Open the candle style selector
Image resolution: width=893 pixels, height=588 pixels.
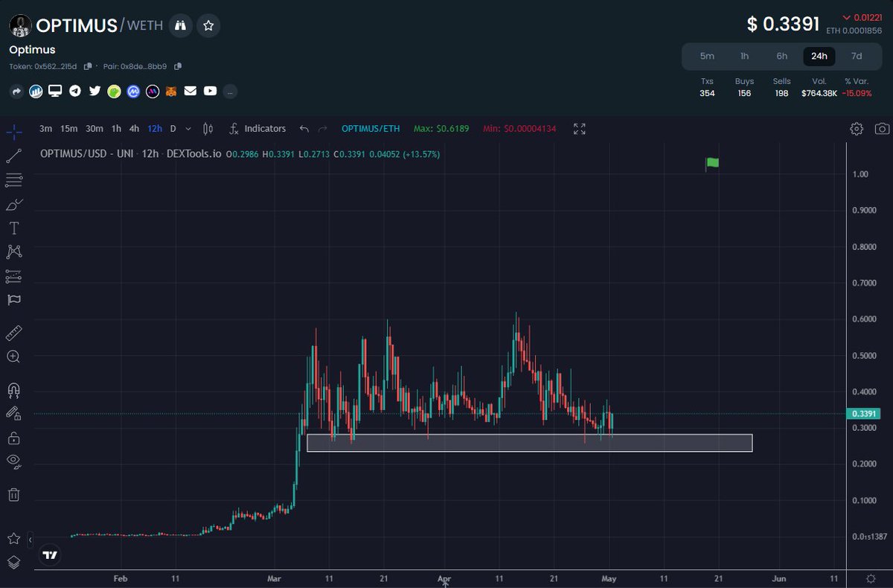pyautogui.click(x=208, y=128)
